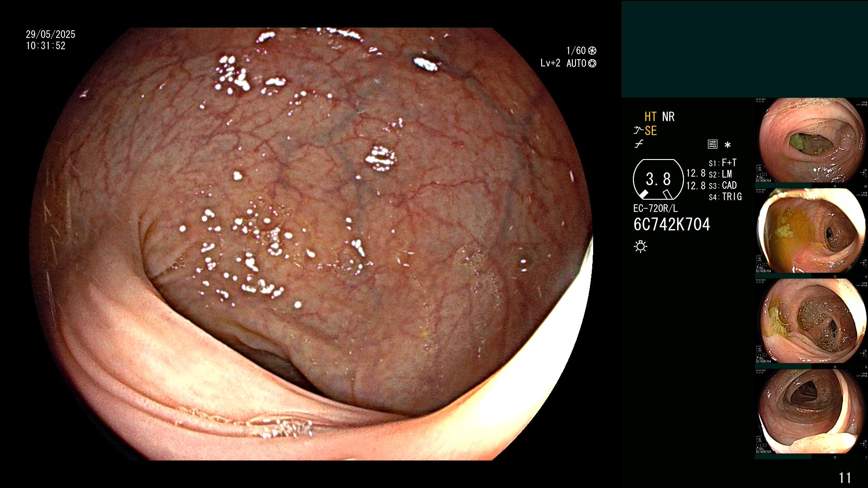868x488 pixels.
Task: Open the third thumbnail with bubbly debris
Action: point(811,321)
